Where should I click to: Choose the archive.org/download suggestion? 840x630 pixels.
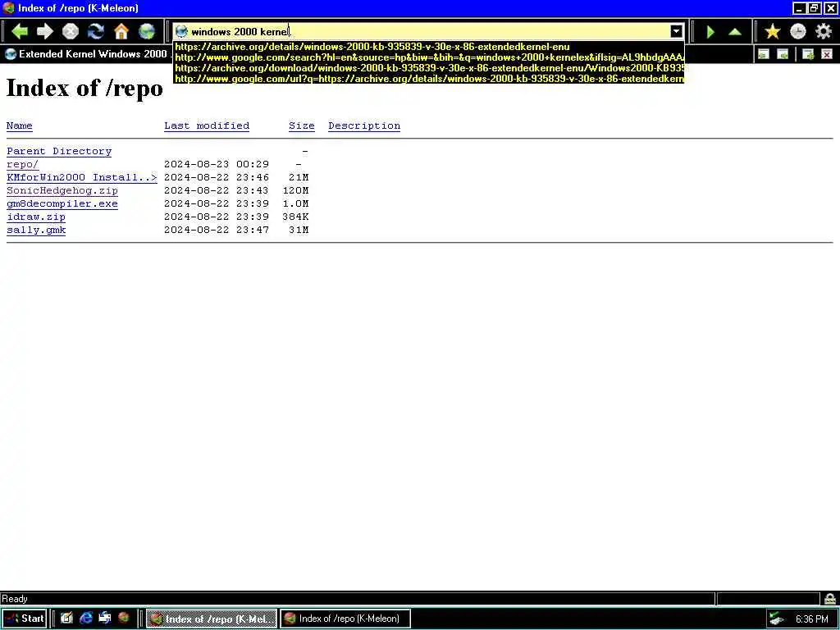pyautogui.click(x=428, y=68)
